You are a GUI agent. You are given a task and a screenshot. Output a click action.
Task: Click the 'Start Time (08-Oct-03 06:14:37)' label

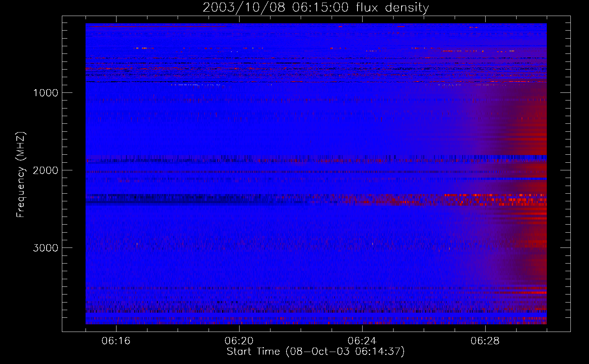tap(316, 352)
